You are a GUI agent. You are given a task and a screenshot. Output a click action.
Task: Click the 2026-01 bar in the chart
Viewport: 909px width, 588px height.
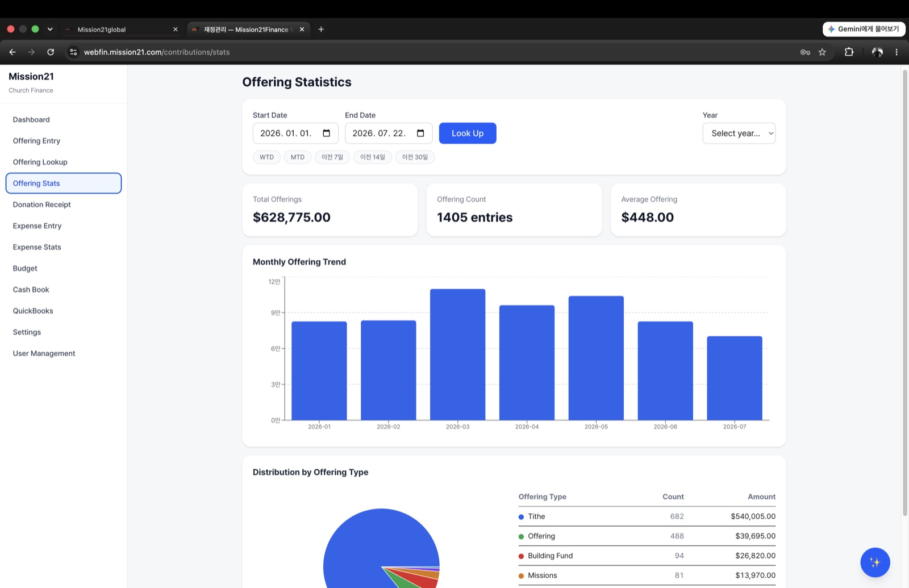(x=319, y=371)
